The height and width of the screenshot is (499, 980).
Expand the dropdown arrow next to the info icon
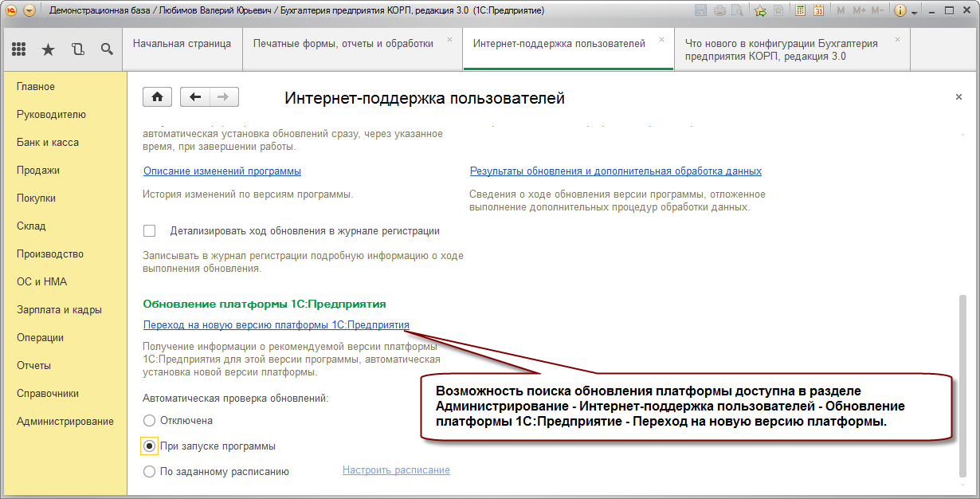coord(914,12)
